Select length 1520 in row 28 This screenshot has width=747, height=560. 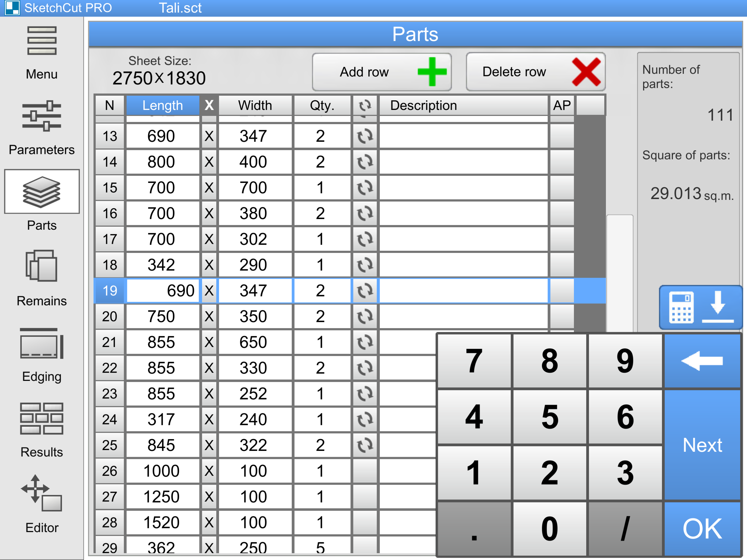pyautogui.click(x=163, y=523)
